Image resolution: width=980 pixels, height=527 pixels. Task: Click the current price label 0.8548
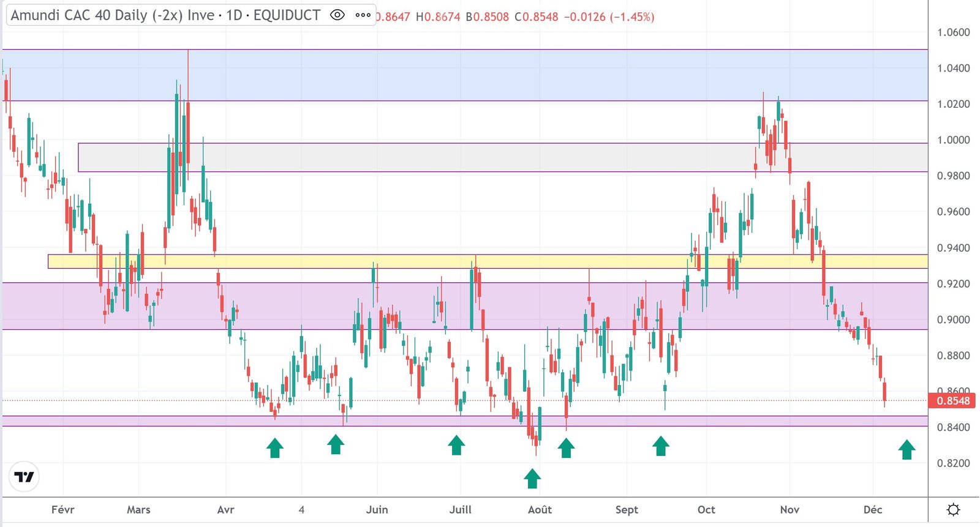click(x=953, y=401)
